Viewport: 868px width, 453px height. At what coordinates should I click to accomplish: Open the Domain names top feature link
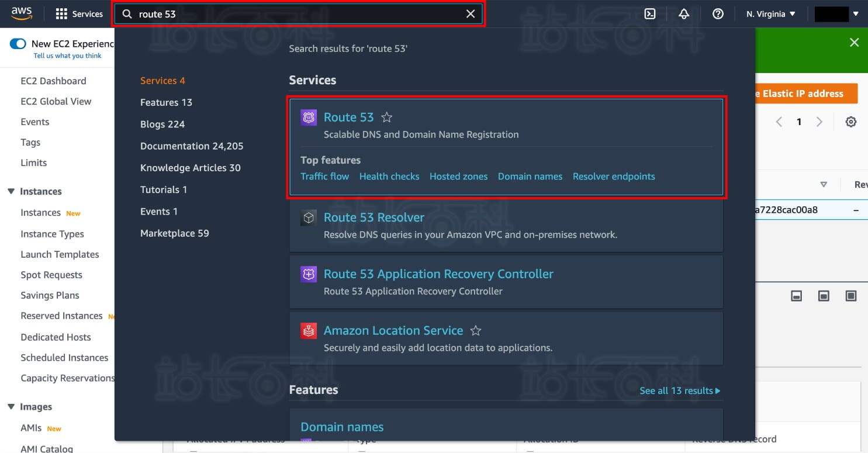pyautogui.click(x=530, y=177)
